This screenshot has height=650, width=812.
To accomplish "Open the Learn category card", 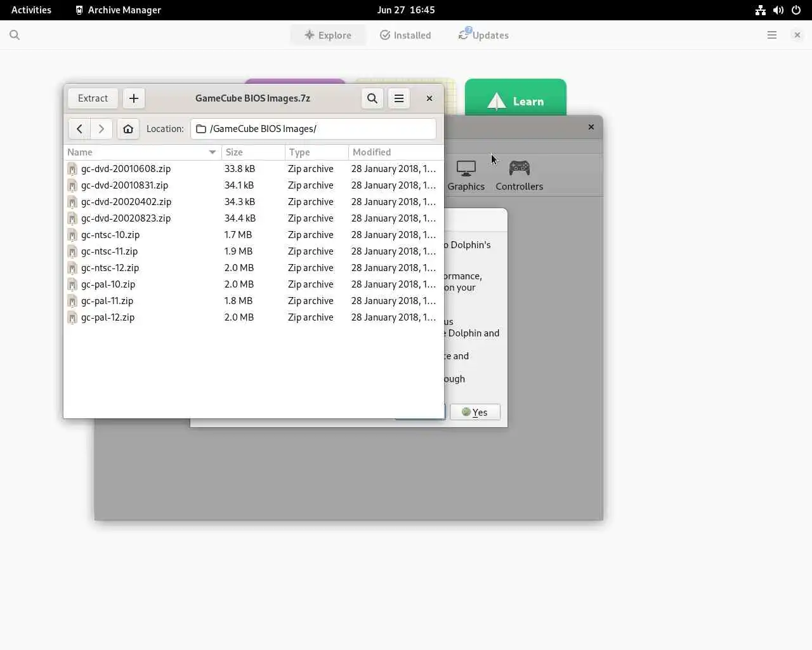I will [x=516, y=98].
